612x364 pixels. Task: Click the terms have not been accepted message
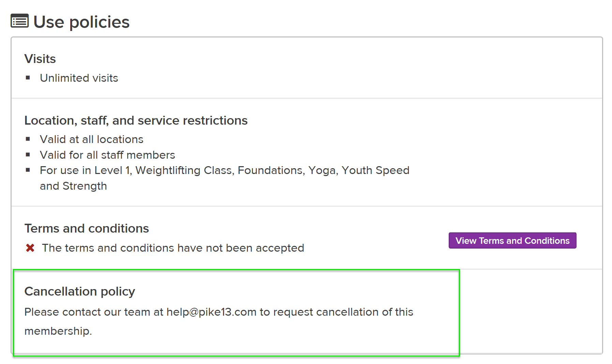point(173,248)
